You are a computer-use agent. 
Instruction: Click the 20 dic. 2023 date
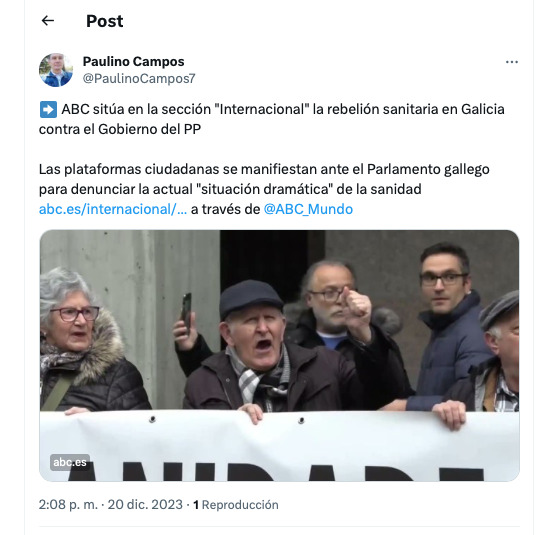(x=145, y=504)
